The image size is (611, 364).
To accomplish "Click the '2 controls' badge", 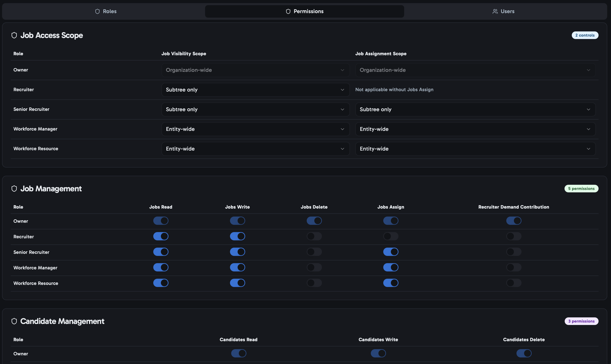I will click(x=585, y=35).
